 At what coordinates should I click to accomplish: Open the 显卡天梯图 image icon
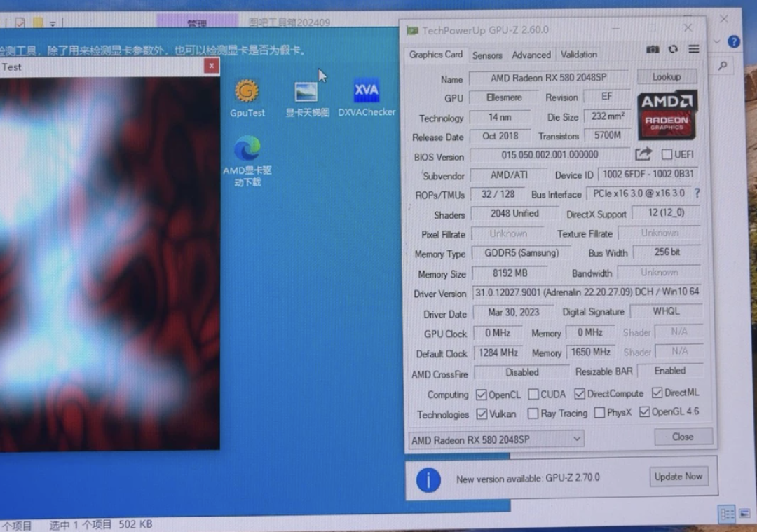[x=307, y=99]
